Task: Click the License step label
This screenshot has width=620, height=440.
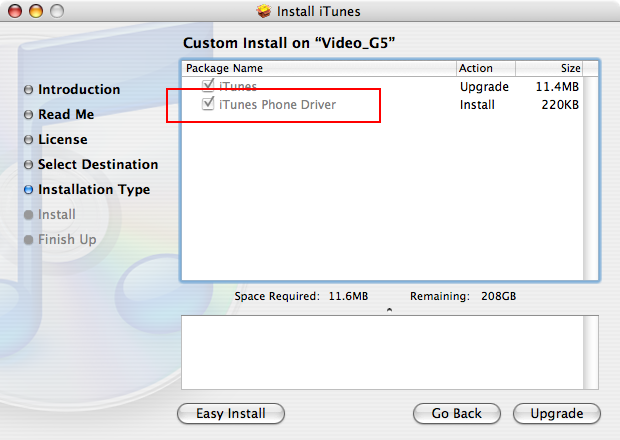Action: 63,139
